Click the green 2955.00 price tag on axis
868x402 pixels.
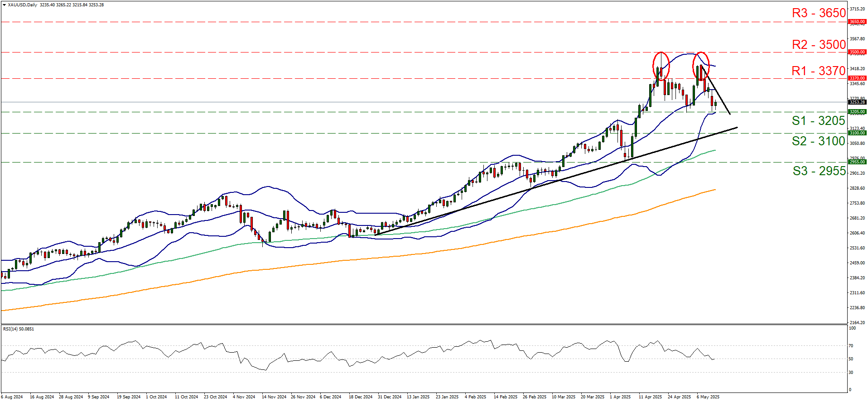pos(857,162)
